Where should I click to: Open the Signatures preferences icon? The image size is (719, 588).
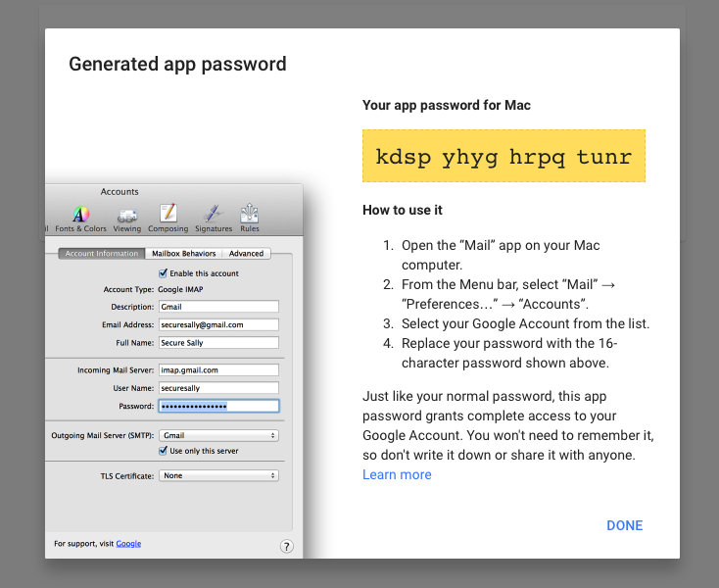[x=214, y=219]
